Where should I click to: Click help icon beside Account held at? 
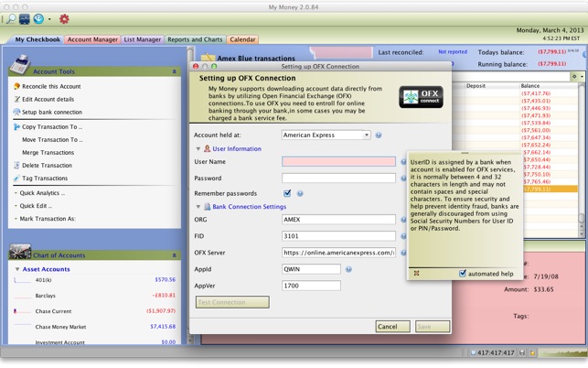pos(379,135)
